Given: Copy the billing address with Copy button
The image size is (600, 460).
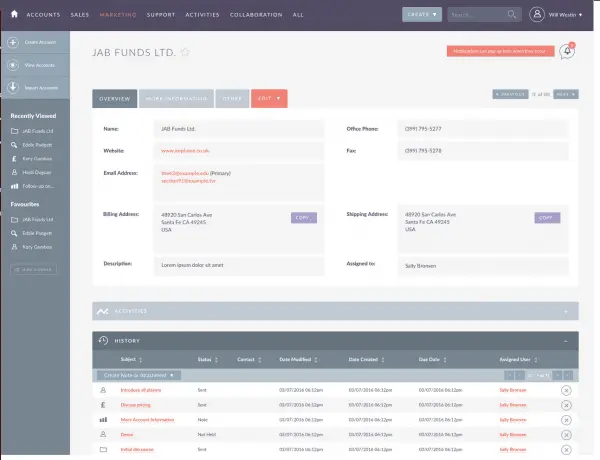Looking at the screenshot, I should click(x=303, y=217).
